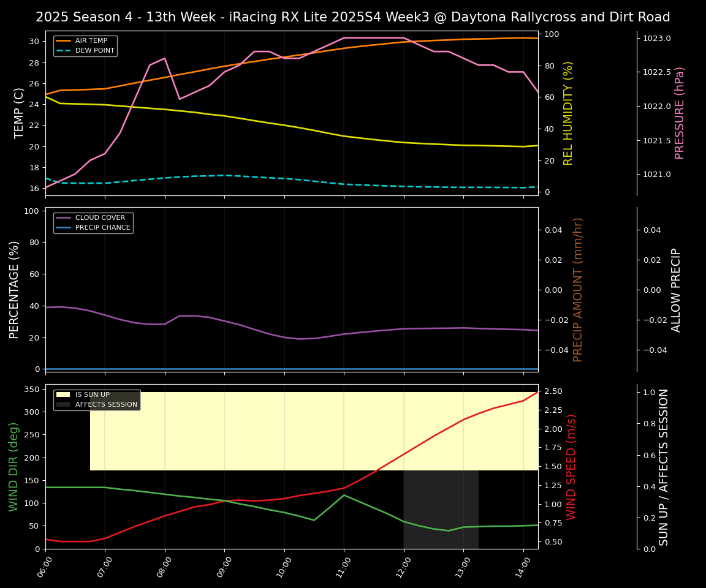Enable the PRECIP CHANCE legend item

(x=101, y=227)
